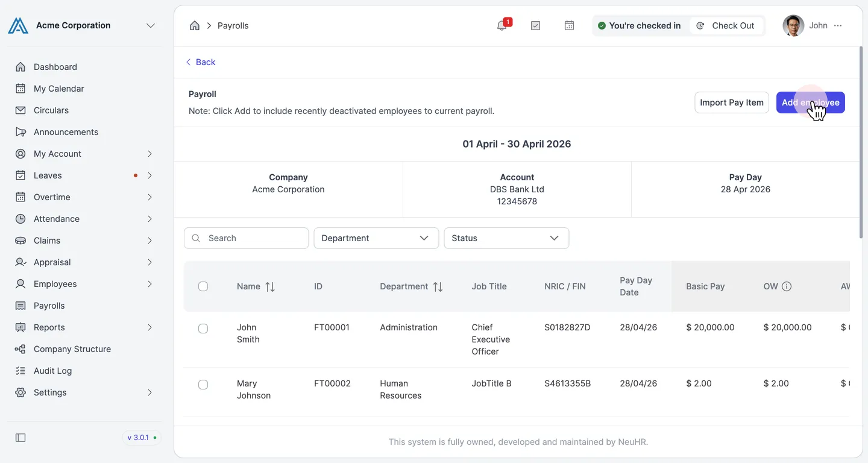The width and height of the screenshot is (868, 463).
Task: Click John's profile avatar
Action: (x=793, y=25)
